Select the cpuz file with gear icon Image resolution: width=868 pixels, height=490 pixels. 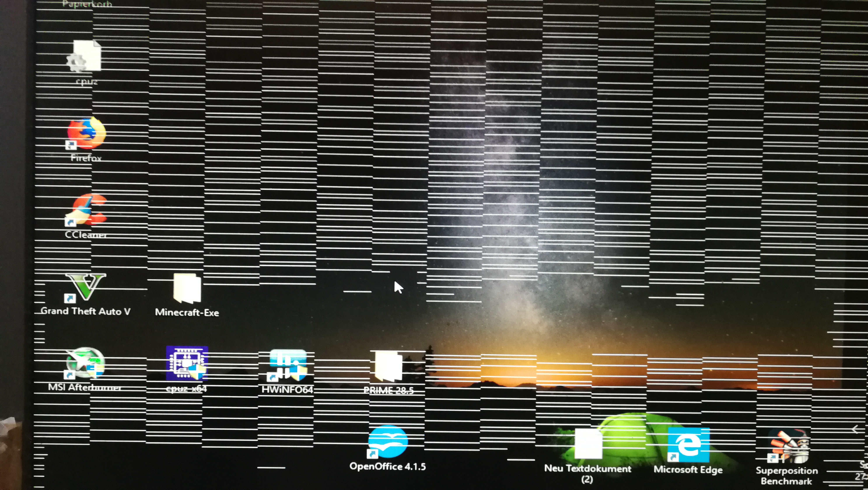pyautogui.click(x=84, y=56)
